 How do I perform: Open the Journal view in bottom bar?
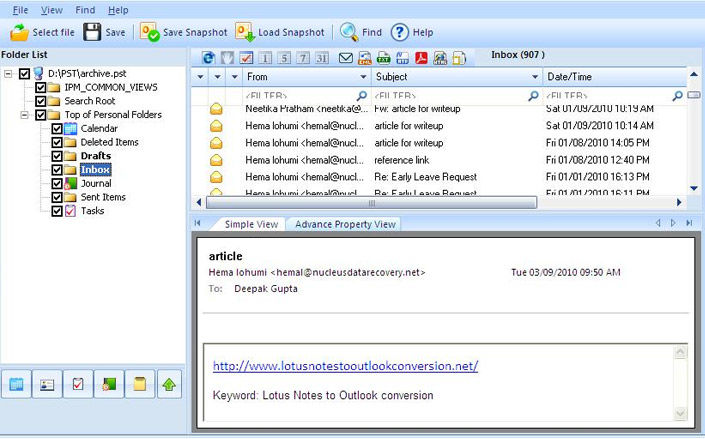[x=109, y=384]
